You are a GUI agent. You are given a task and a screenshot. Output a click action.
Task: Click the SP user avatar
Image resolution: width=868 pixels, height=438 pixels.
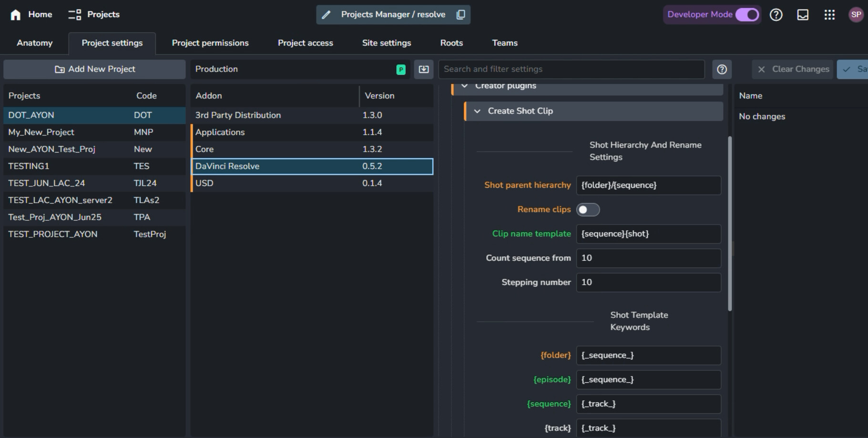click(x=856, y=15)
